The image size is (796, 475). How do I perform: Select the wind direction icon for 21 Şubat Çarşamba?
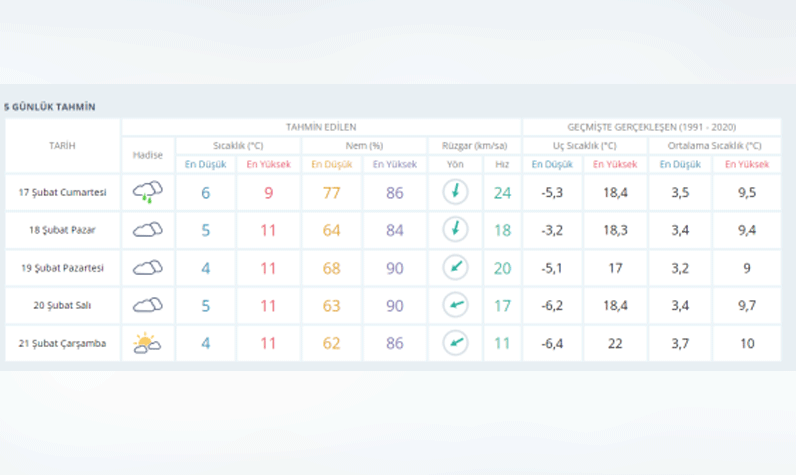click(455, 344)
